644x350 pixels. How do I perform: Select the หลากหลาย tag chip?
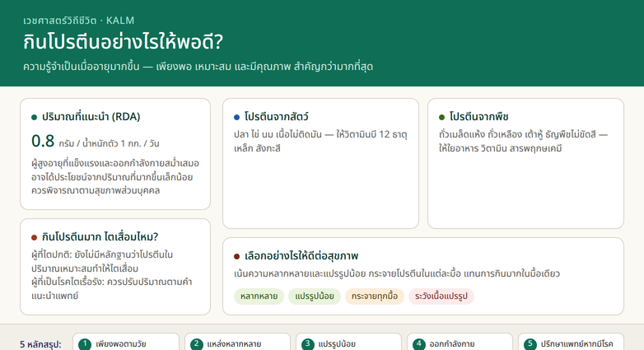(259, 296)
